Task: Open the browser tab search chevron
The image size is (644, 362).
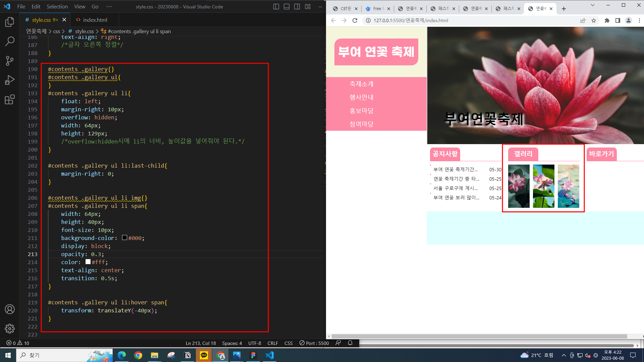Action: click(593, 5)
